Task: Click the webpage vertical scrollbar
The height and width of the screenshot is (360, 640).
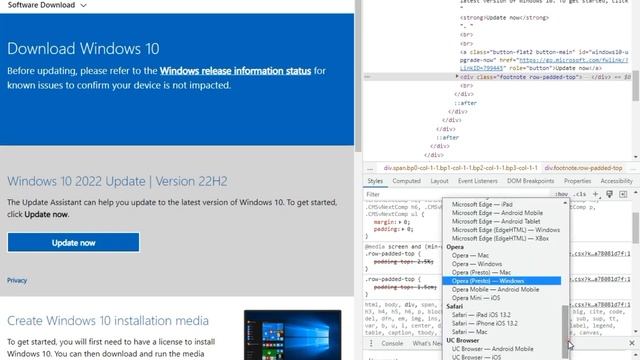Action: 358,76
